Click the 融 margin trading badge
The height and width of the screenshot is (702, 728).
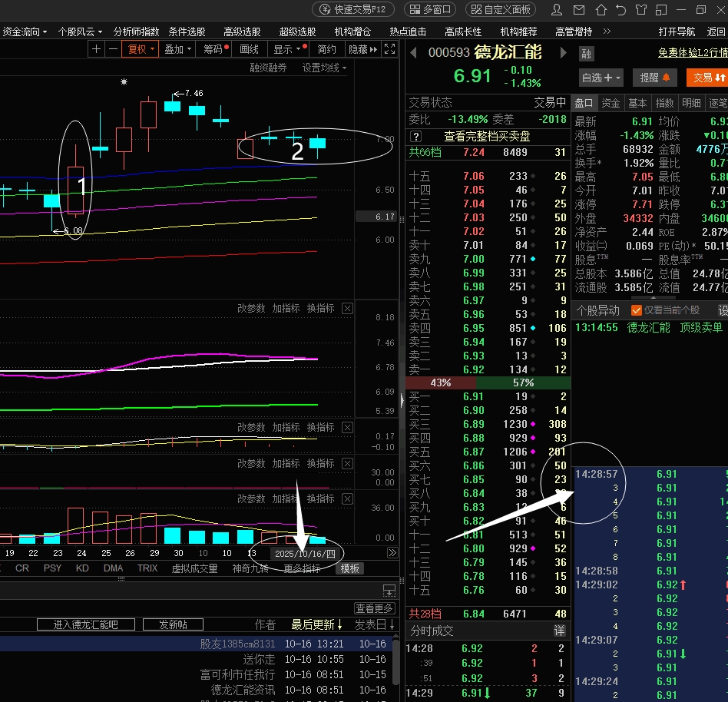[x=587, y=54]
